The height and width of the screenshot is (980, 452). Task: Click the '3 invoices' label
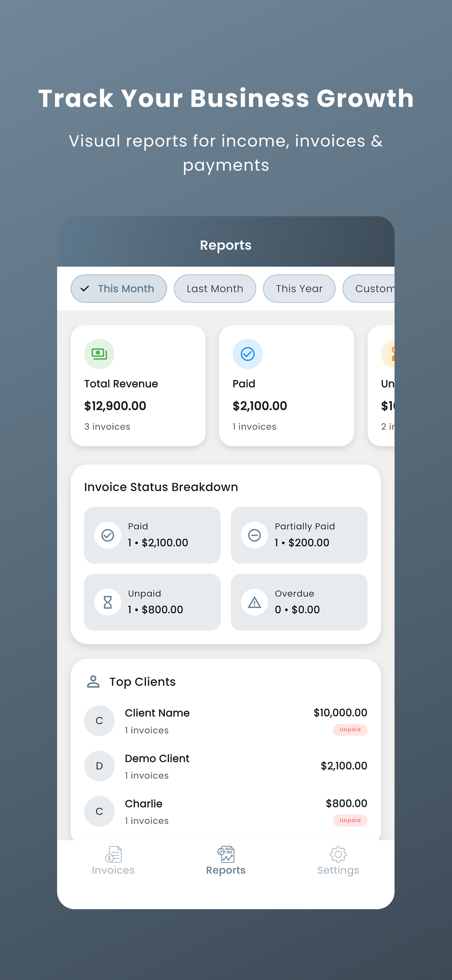[x=107, y=427]
